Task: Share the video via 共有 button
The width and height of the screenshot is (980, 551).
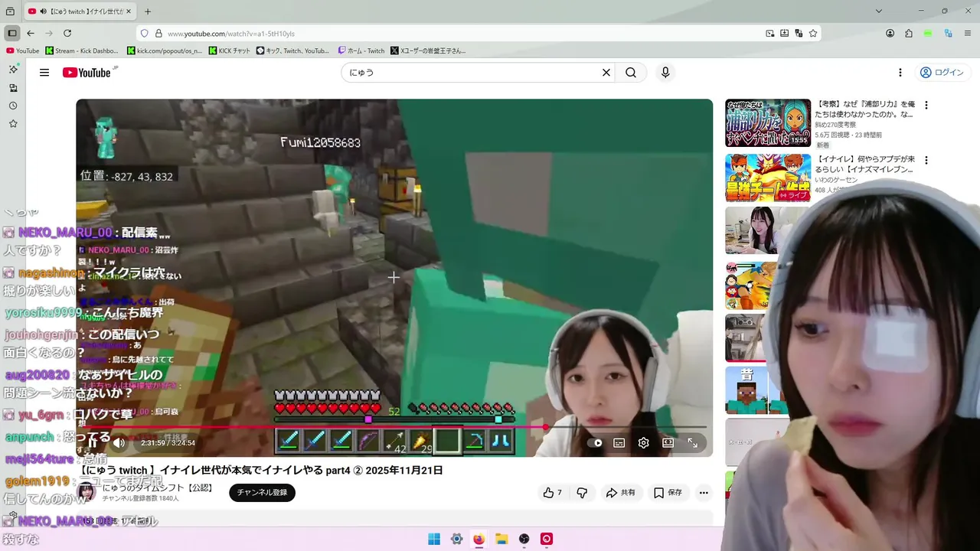Action: 621,493
